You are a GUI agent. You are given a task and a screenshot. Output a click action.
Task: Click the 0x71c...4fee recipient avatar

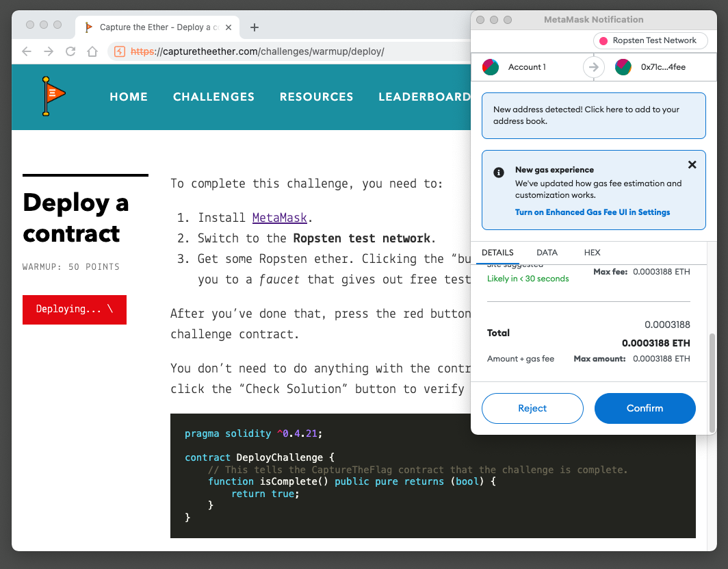coord(623,67)
